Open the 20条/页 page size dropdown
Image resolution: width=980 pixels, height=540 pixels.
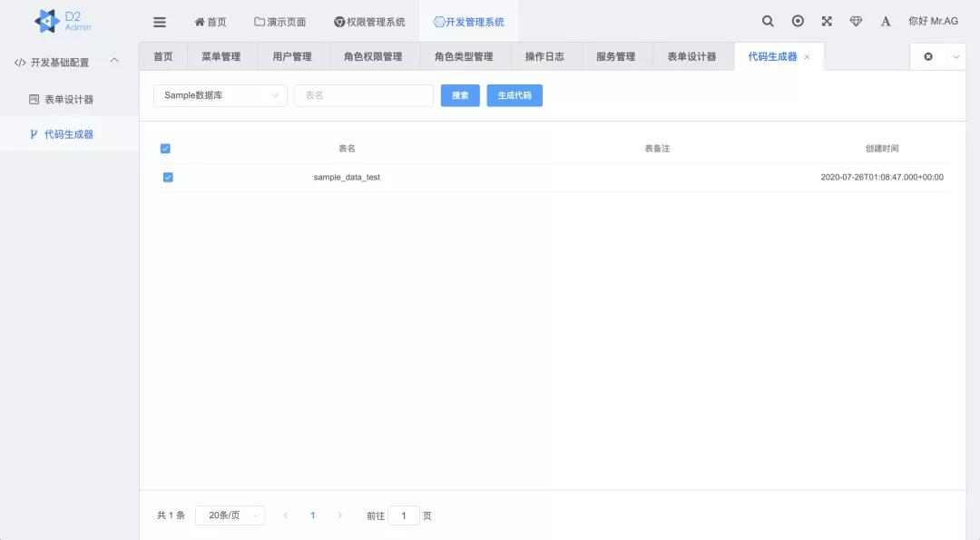coord(230,515)
